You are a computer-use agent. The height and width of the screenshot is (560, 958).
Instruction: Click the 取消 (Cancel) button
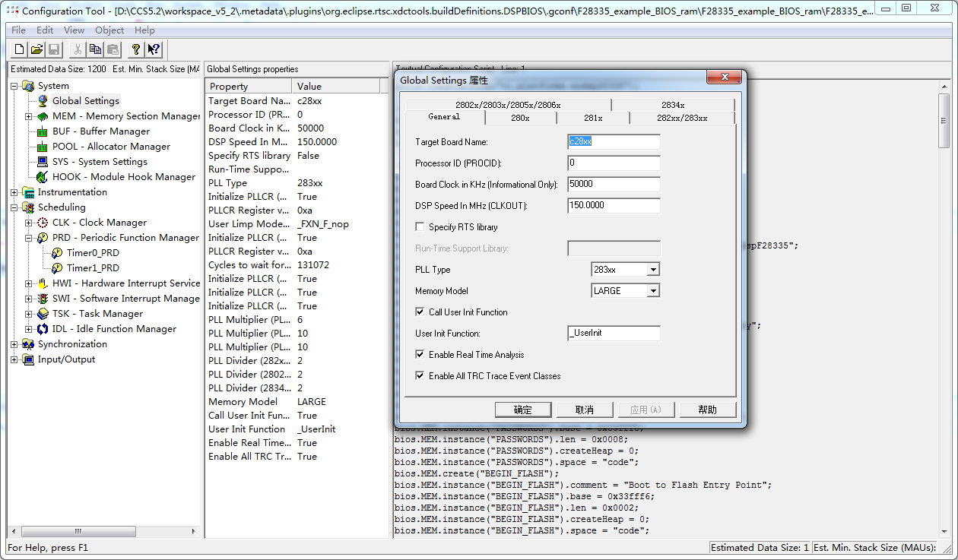coord(585,410)
